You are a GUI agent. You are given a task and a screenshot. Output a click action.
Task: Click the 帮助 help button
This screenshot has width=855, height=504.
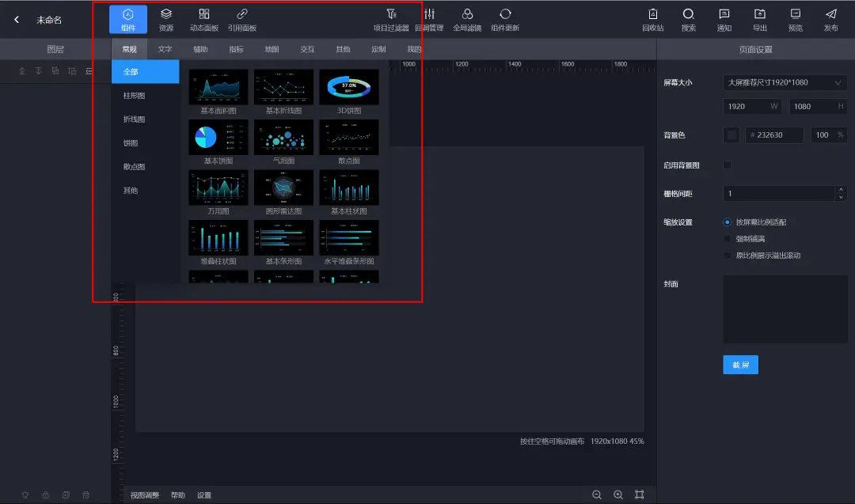[x=178, y=495]
